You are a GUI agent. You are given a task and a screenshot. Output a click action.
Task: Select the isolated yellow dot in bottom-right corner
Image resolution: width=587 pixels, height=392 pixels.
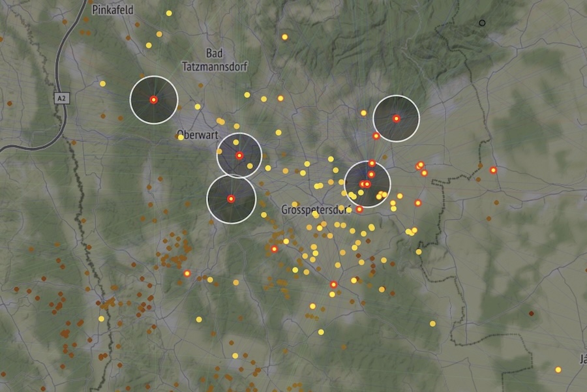558,369
